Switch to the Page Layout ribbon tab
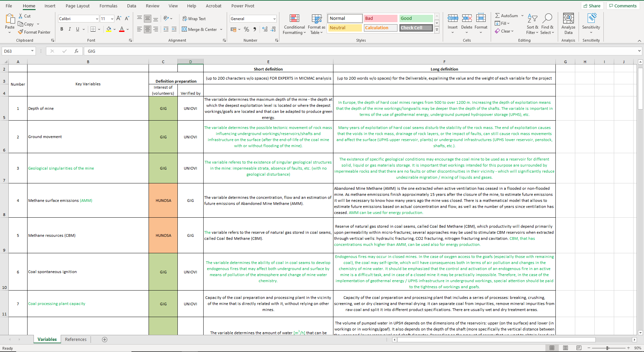 [77, 6]
